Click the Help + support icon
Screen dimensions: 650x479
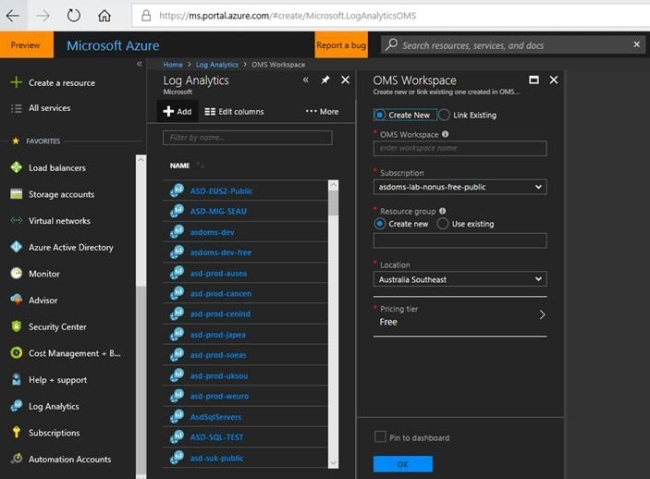tap(16, 379)
